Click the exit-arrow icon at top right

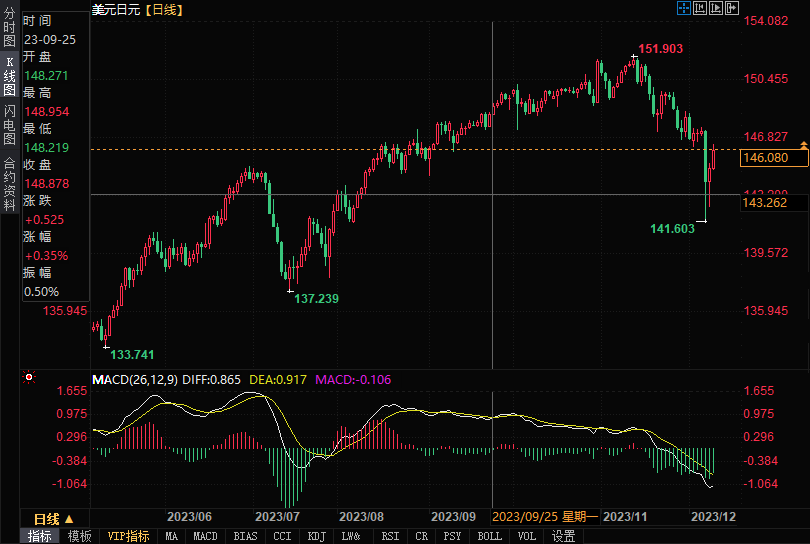(732, 8)
